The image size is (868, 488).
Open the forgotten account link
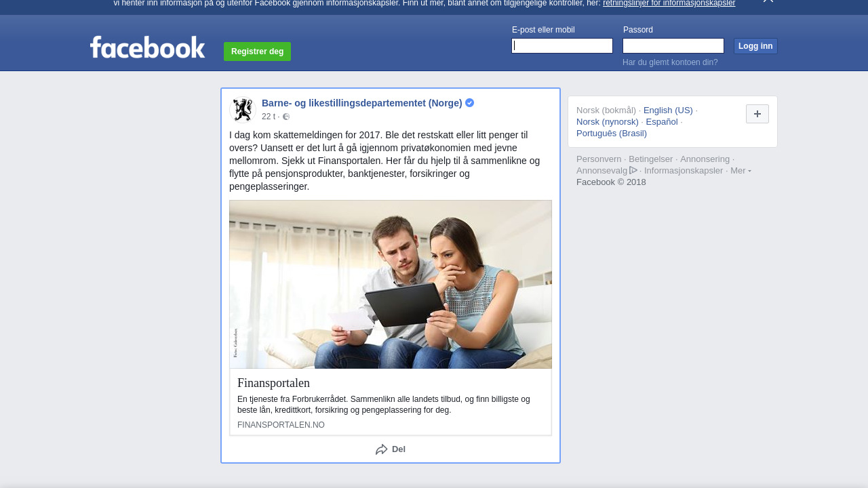tap(670, 62)
